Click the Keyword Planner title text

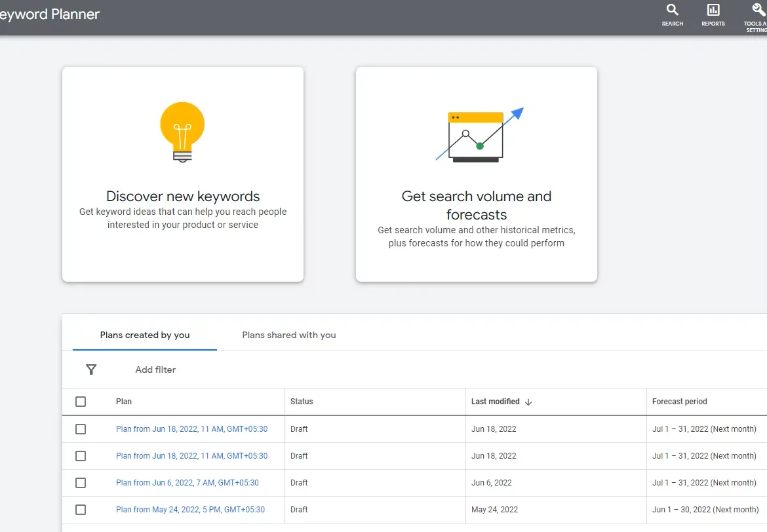[x=49, y=14]
